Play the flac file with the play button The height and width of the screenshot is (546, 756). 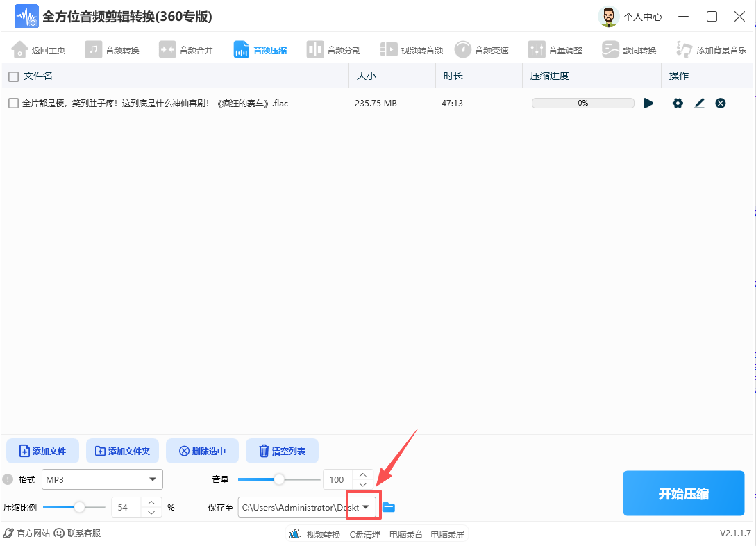(648, 103)
